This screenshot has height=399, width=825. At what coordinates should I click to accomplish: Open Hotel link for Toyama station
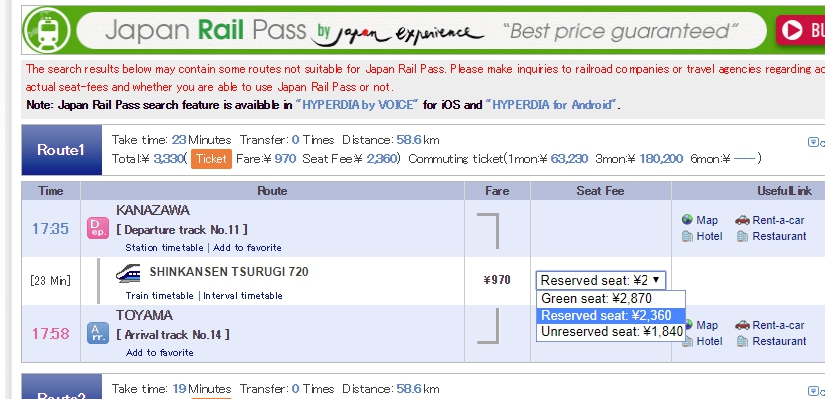click(702, 341)
